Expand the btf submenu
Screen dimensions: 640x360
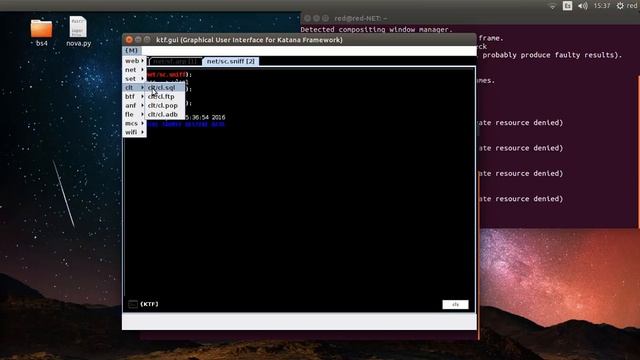point(134,97)
